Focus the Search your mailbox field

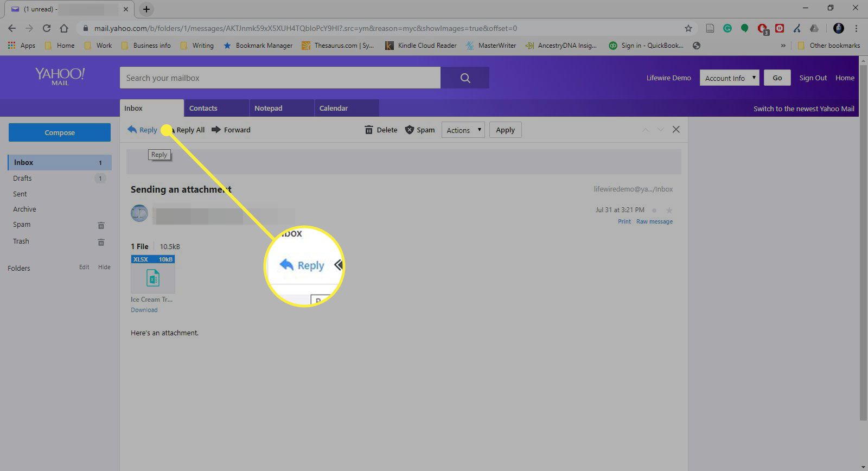(x=280, y=78)
